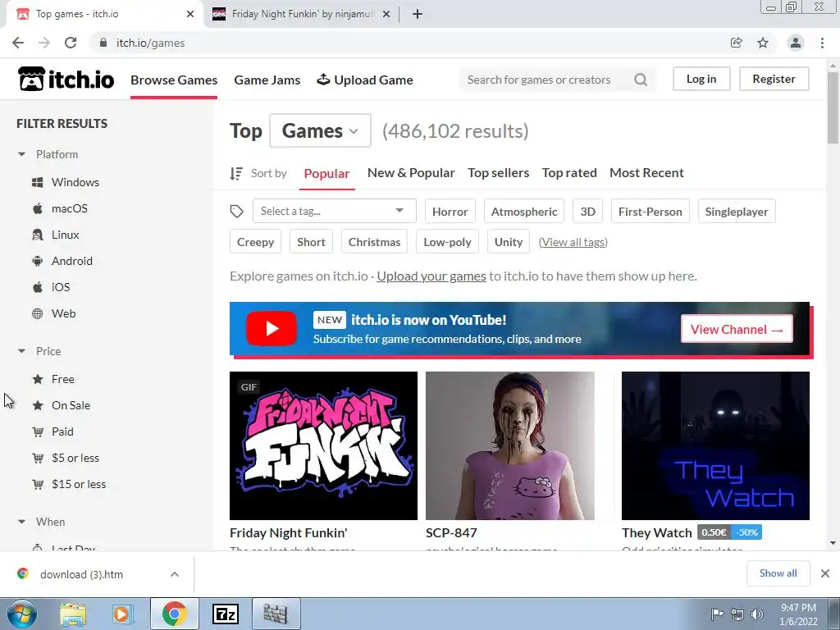Image resolution: width=840 pixels, height=630 pixels.
Task: Reload the page with the refresh icon
Action: [71, 43]
